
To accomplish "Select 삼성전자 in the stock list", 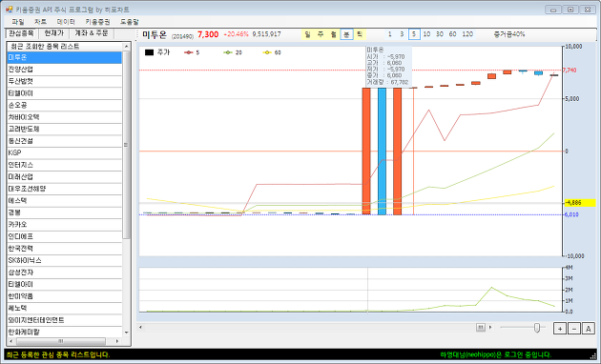I will point(64,273).
